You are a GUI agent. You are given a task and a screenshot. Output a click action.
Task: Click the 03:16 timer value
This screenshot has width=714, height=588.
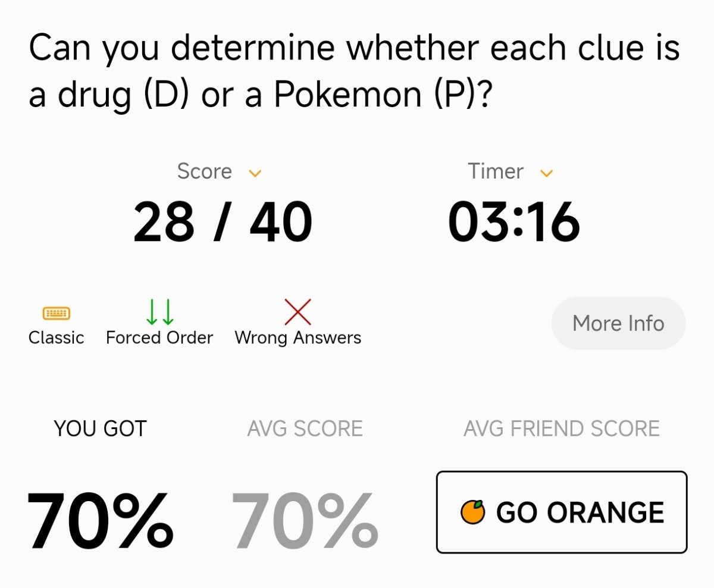514,223
